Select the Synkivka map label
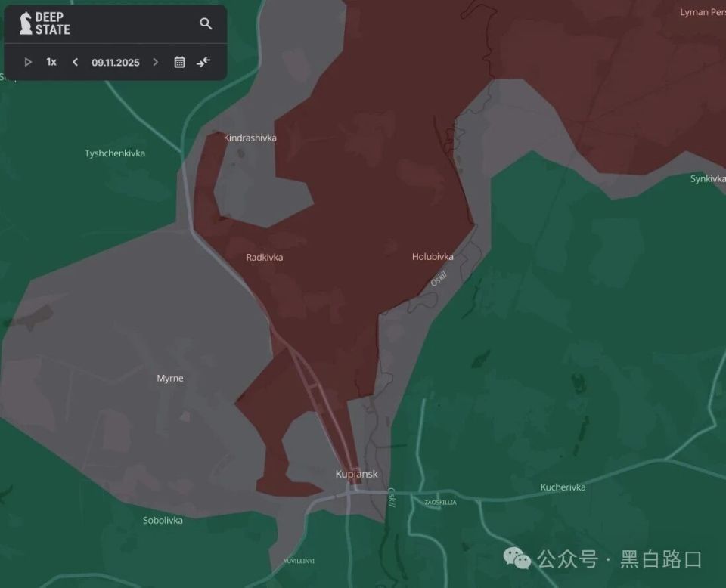The height and width of the screenshot is (588, 726). pos(708,178)
